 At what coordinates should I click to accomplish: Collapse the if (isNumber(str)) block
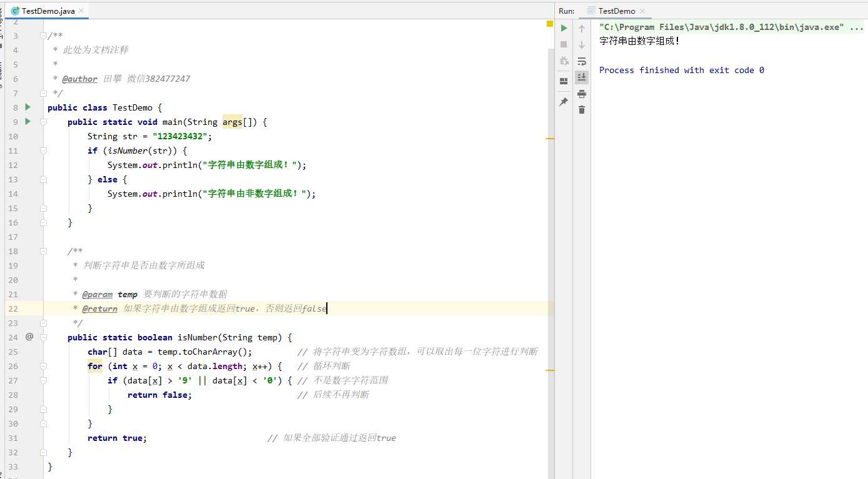(x=44, y=151)
